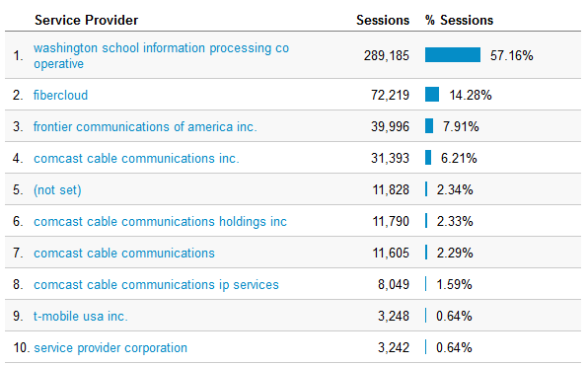Click the 72,219 sessions value

tap(390, 95)
